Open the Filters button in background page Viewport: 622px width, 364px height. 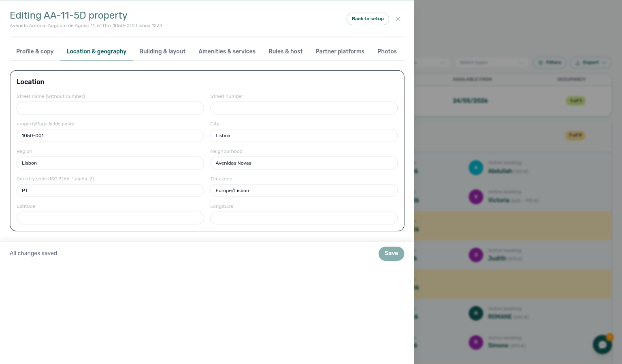(550, 62)
